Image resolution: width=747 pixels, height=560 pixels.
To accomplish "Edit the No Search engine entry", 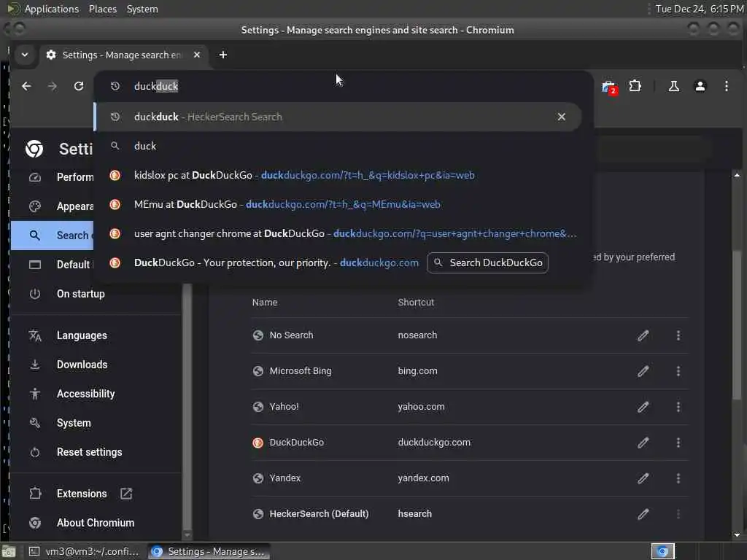I will [x=643, y=335].
